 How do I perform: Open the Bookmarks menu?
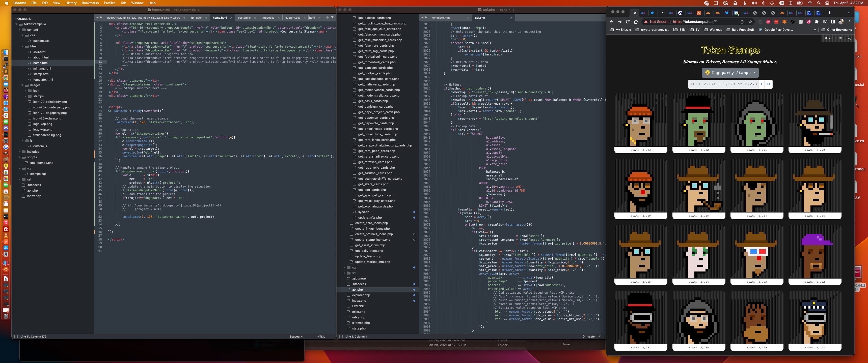90,3
